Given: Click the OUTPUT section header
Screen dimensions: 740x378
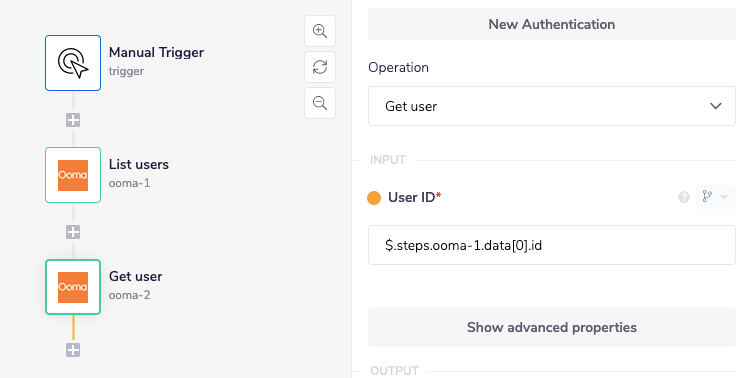Looking at the screenshot, I should [x=394, y=371].
